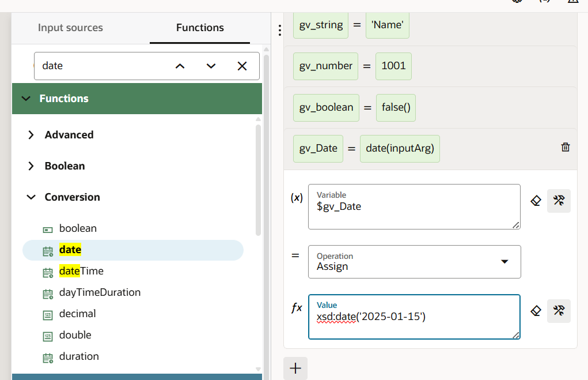This screenshot has width=588, height=380.
Task: Expand the Boolean functions category
Action: click(x=31, y=166)
